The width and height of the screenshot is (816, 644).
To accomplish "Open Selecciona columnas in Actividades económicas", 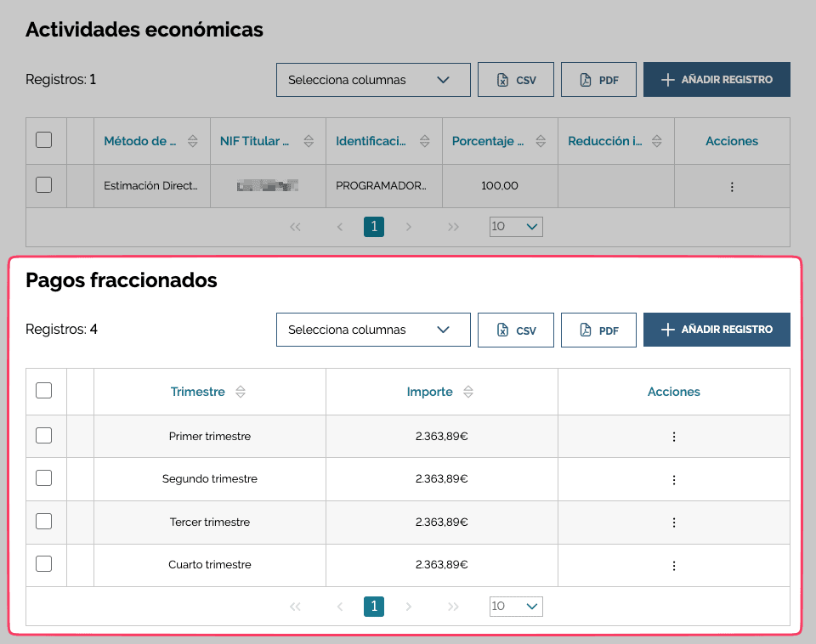I will [x=373, y=79].
